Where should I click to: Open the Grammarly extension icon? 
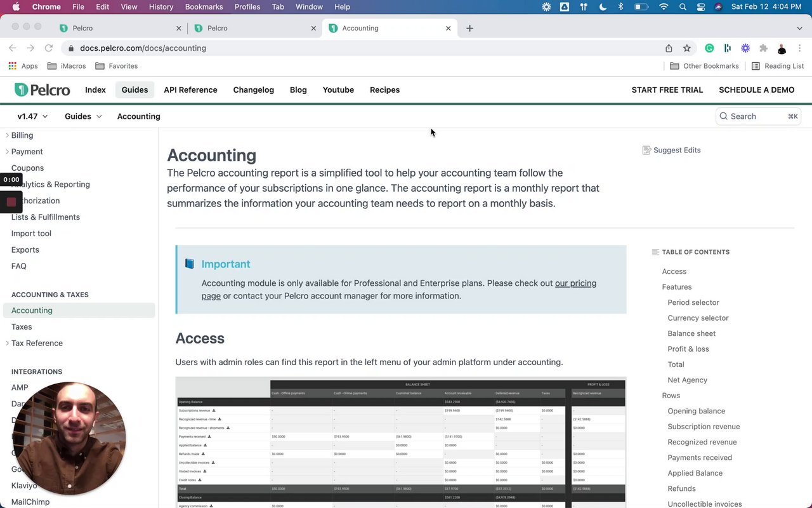click(709, 48)
